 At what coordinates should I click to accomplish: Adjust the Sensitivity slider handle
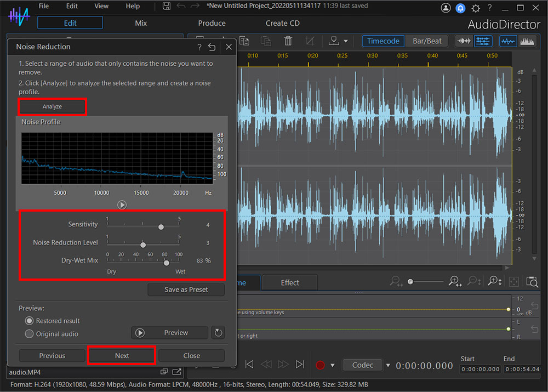point(161,226)
